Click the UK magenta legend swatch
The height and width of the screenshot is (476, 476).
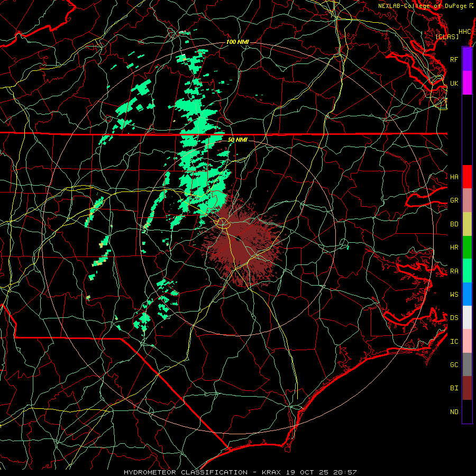(467, 83)
